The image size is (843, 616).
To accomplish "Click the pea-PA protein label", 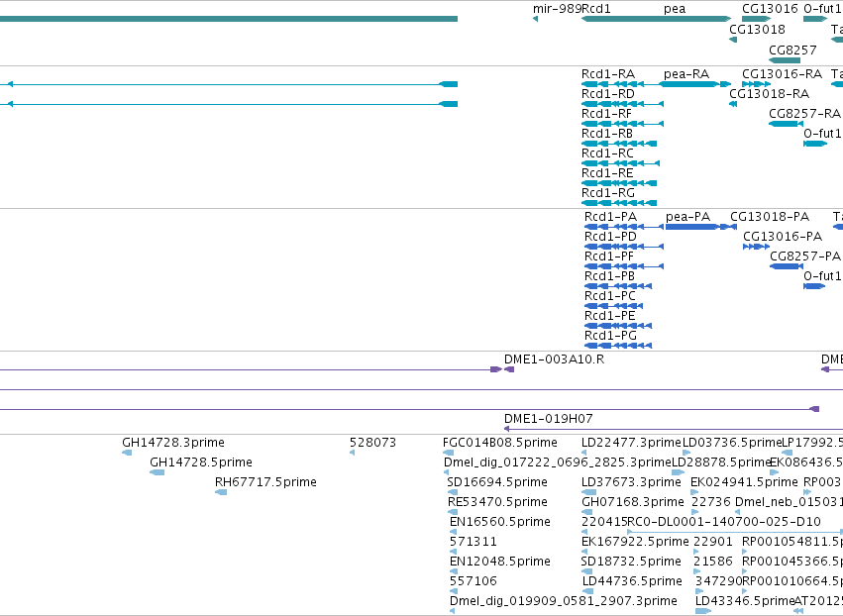I will pyautogui.click(x=688, y=217).
